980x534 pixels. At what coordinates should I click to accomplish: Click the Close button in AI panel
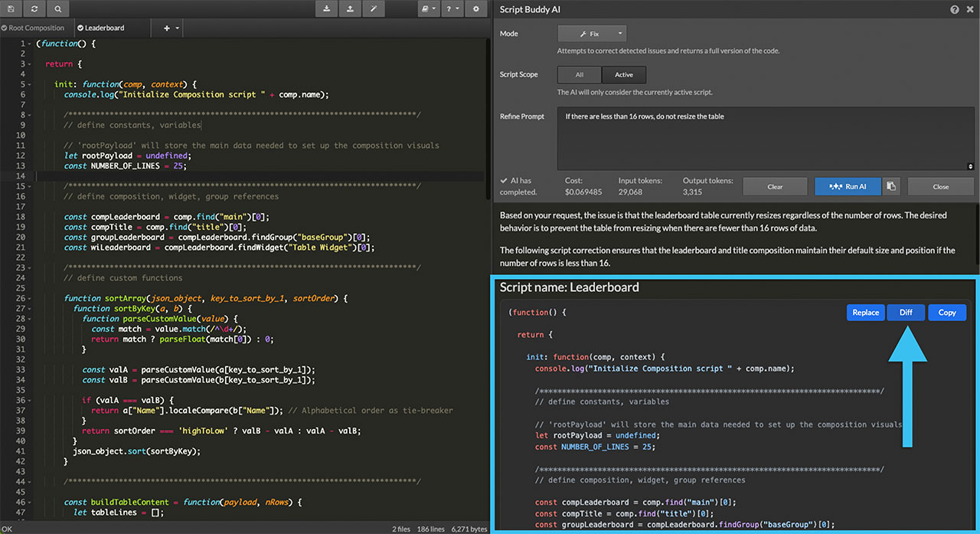tap(940, 186)
